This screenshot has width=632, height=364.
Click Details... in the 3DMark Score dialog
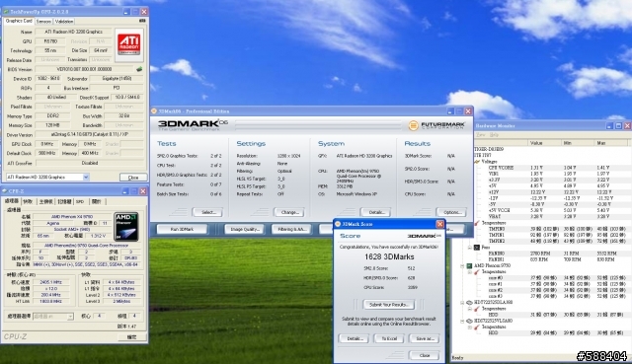pyautogui.click(x=354, y=338)
